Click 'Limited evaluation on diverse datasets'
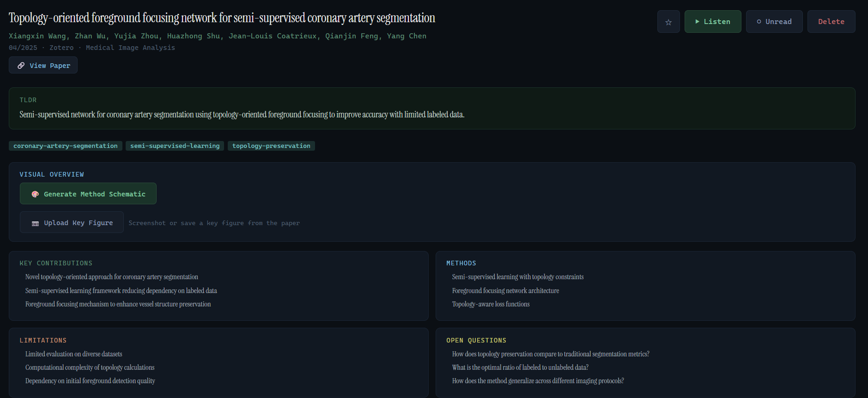The height and width of the screenshot is (398, 868). click(74, 354)
